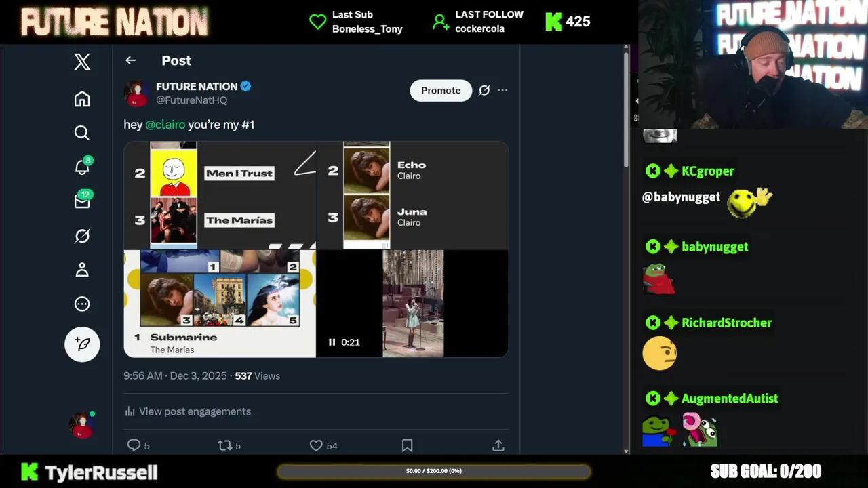Click the Last Follow person icon
Screen dimensions: 868x488
441,22
